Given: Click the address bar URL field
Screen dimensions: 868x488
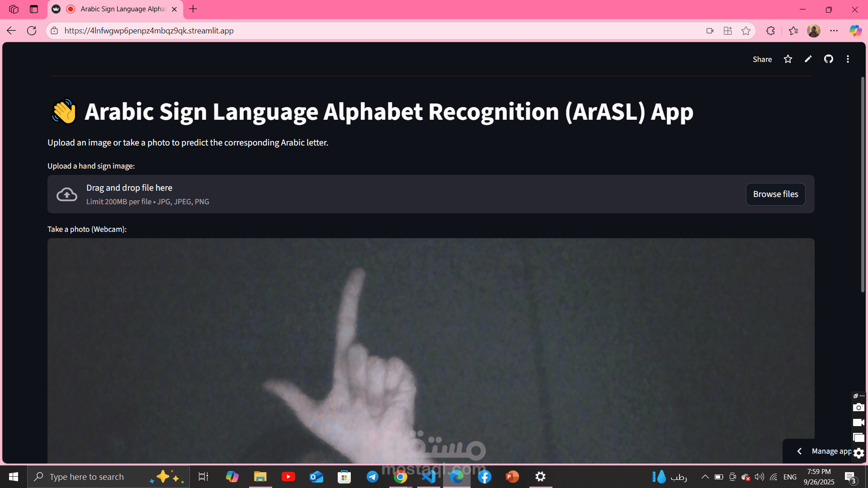Looking at the screenshot, I should coord(362,31).
